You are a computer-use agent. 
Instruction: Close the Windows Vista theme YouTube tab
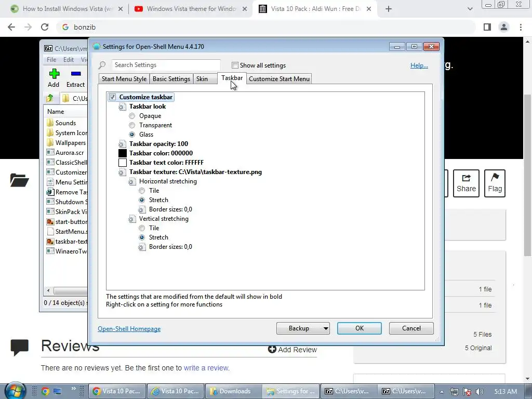(245, 9)
